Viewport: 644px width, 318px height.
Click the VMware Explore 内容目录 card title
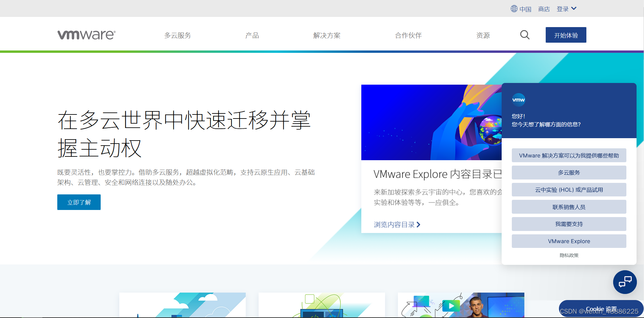point(438,174)
